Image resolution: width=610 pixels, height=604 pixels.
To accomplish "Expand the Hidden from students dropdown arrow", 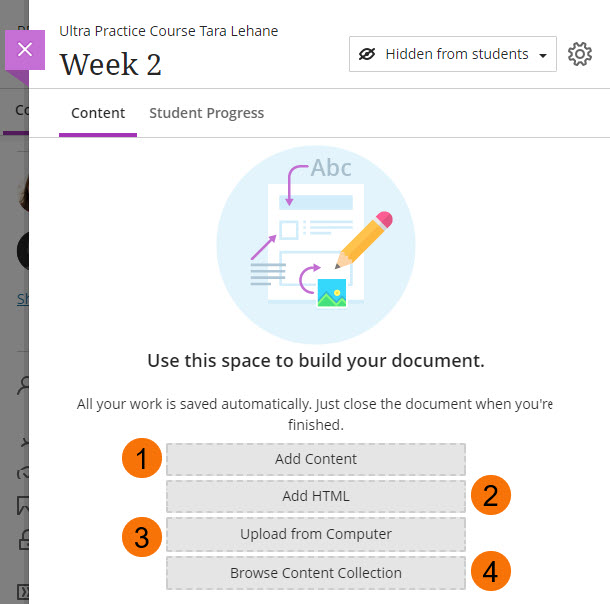I will pos(543,55).
